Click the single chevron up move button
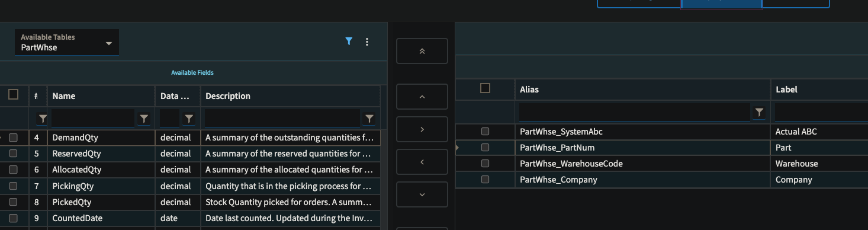The width and height of the screenshot is (868, 230). (422, 97)
